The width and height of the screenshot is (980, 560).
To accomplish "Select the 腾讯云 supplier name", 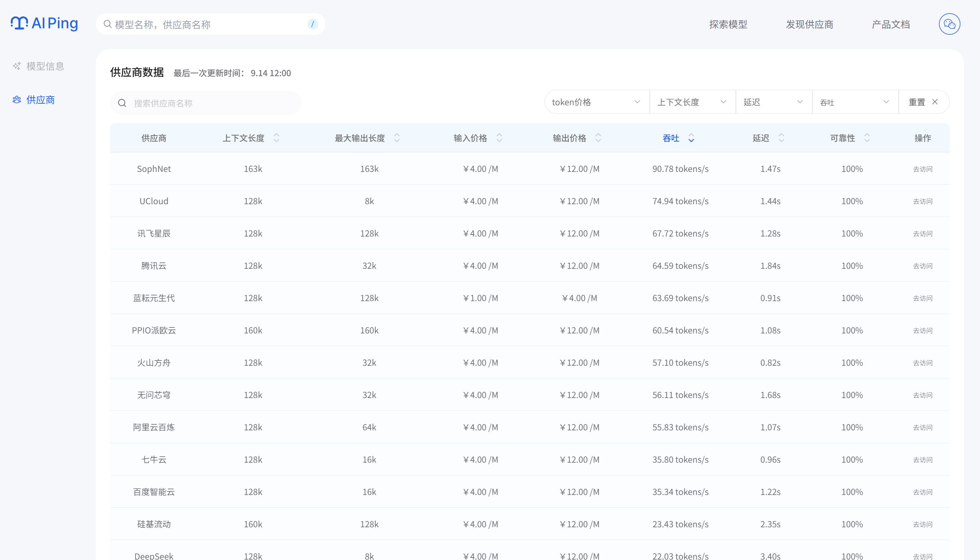I will (x=154, y=266).
